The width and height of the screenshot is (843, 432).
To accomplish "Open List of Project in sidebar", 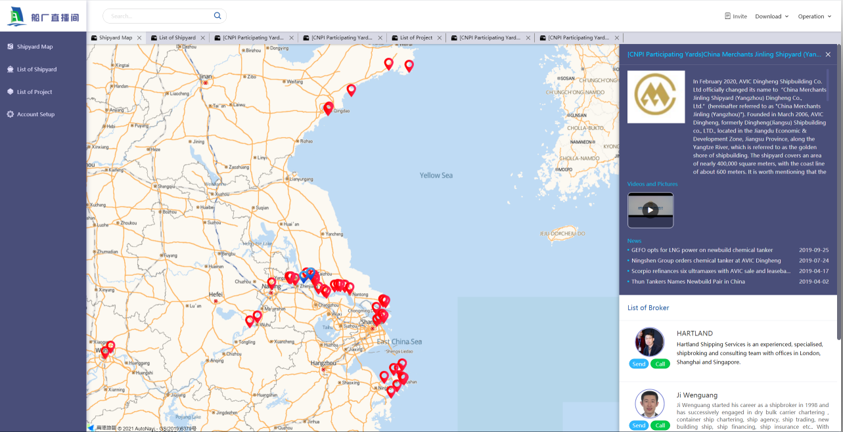I will [x=34, y=92].
